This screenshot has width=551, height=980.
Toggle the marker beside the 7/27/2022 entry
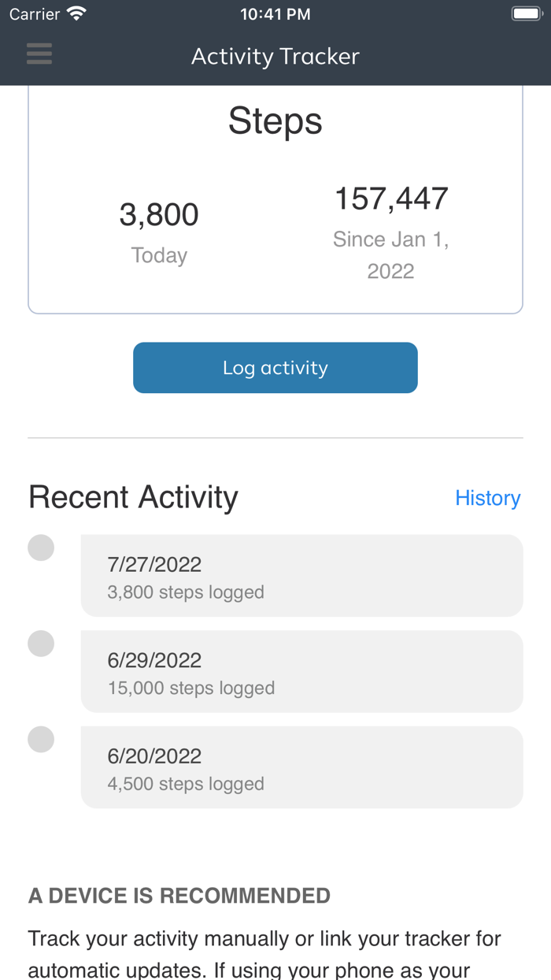point(41,546)
